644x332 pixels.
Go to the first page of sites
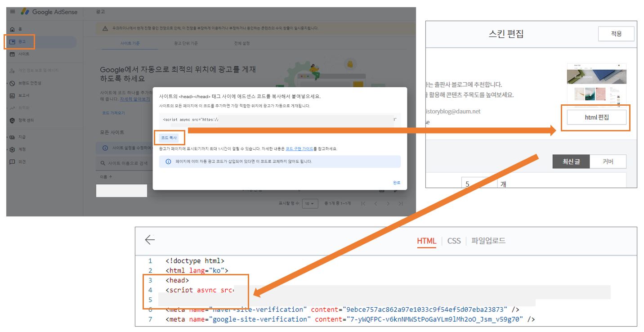click(363, 204)
